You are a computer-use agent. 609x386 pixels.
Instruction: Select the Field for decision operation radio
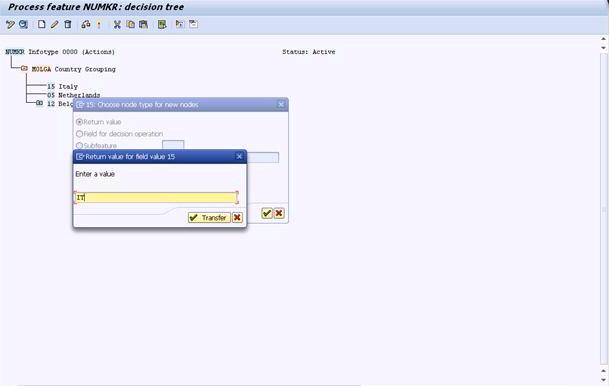click(x=79, y=134)
